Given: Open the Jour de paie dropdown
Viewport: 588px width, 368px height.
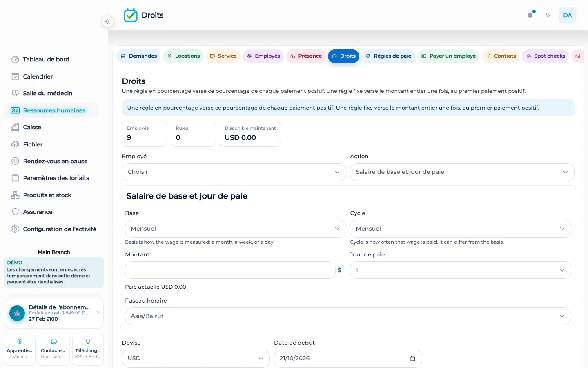Looking at the screenshot, I should [461, 270].
